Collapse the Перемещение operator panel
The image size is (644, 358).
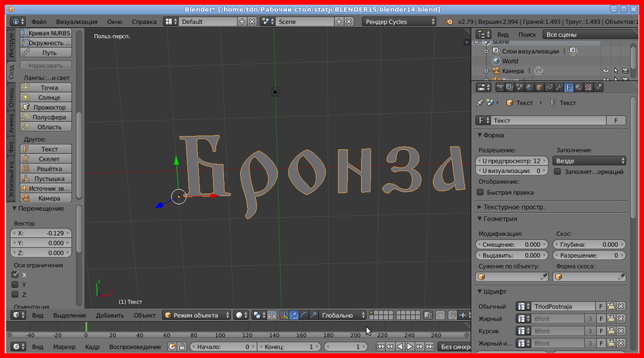[14, 209]
